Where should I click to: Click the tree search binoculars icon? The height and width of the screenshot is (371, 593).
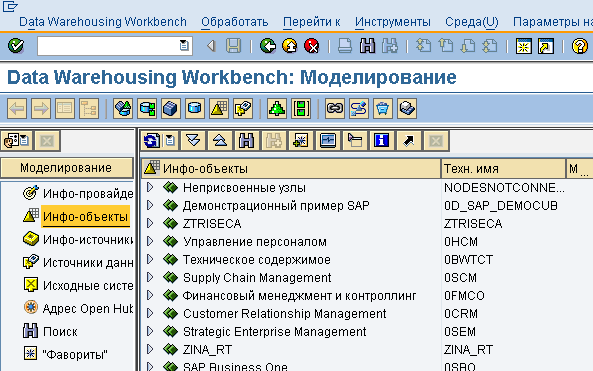point(247,141)
